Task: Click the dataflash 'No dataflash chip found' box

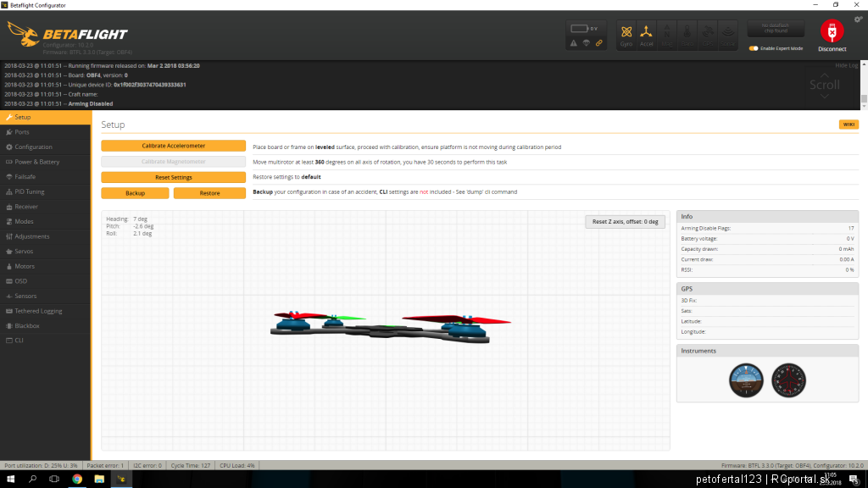Action: click(776, 28)
